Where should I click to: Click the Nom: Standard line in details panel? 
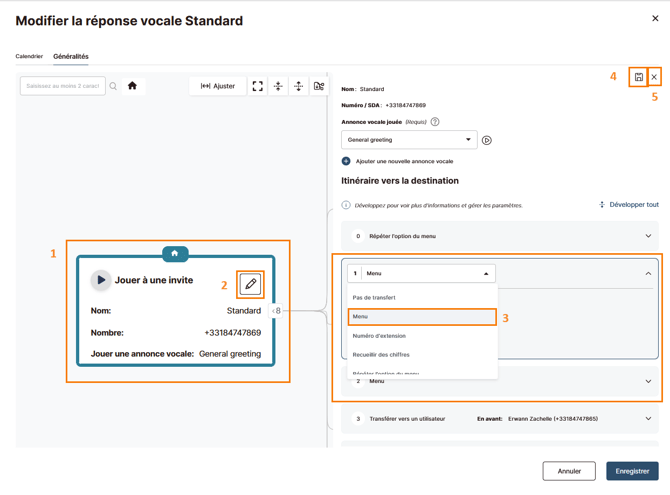(x=363, y=89)
